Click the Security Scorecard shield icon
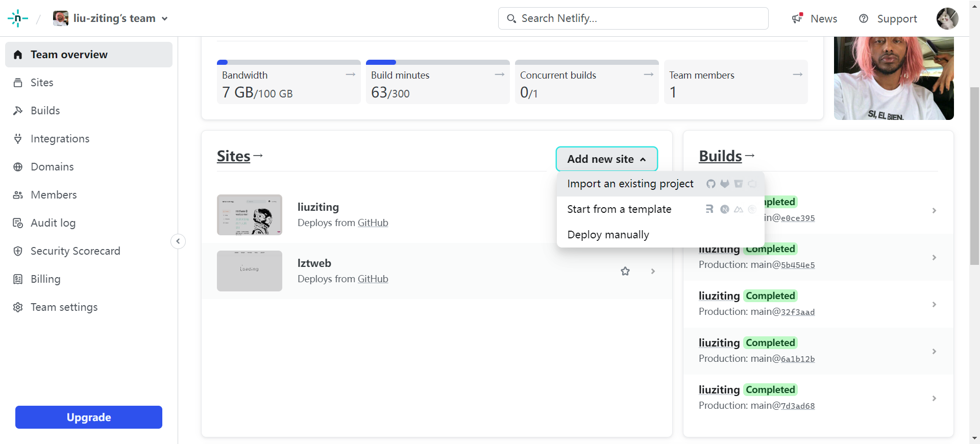The width and height of the screenshot is (980, 444). pyautogui.click(x=18, y=251)
